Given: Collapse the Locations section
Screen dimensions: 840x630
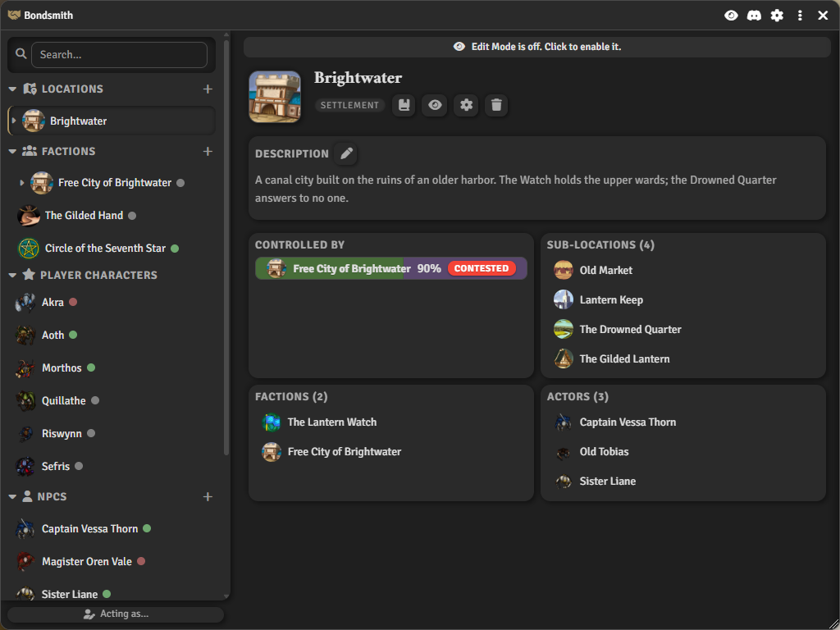Looking at the screenshot, I should 13,89.
